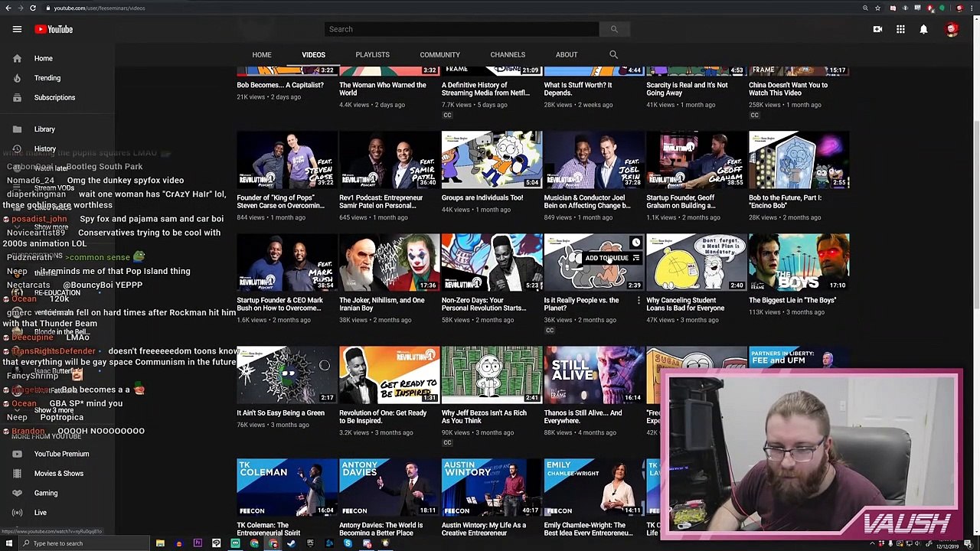Viewport: 980px width, 551px height.
Task: Play the Emily Chamlee-Wright FEEcon thumbnail
Action: coord(594,487)
